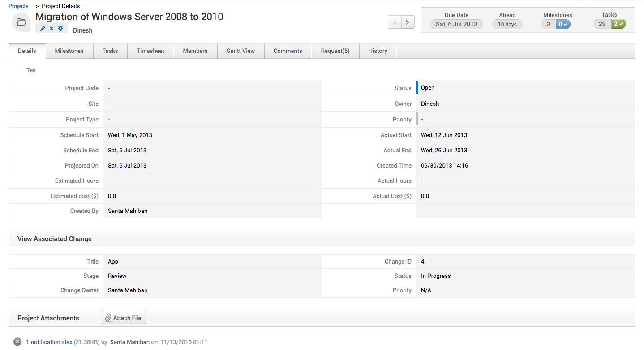Click the folder icon beside the project title
The width and height of the screenshot is (644, 350).
[x=21, y=22]
